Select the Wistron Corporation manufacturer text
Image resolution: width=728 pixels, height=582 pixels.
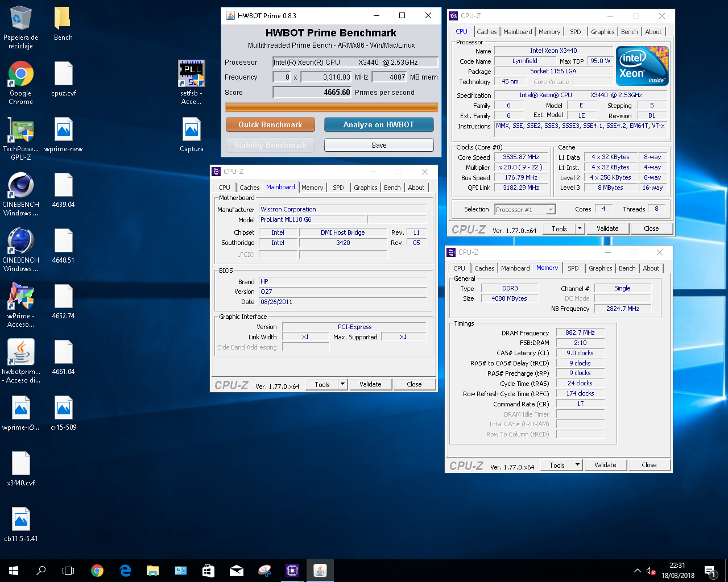click(x=288, y=209)
